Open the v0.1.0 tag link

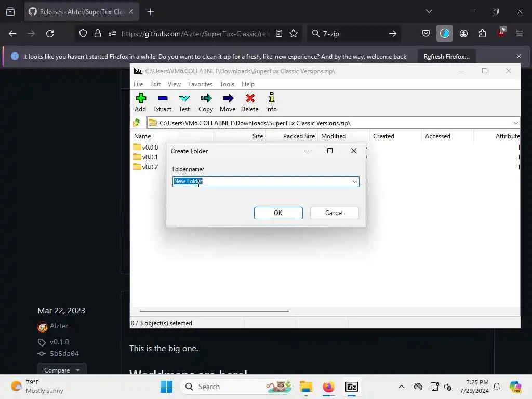pos(59,342)
